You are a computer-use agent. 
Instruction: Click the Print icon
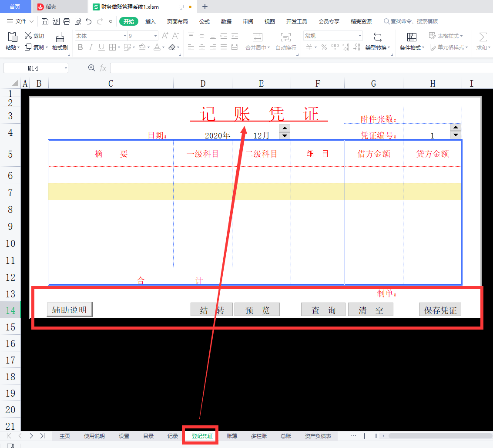click(67, 21)
